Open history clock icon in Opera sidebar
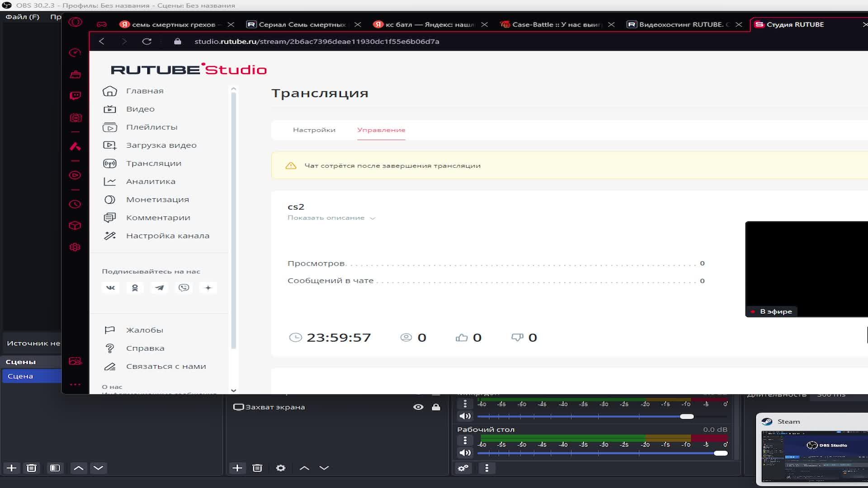The height and width of the screenshot is (488, 868). [x=75, y=204]
